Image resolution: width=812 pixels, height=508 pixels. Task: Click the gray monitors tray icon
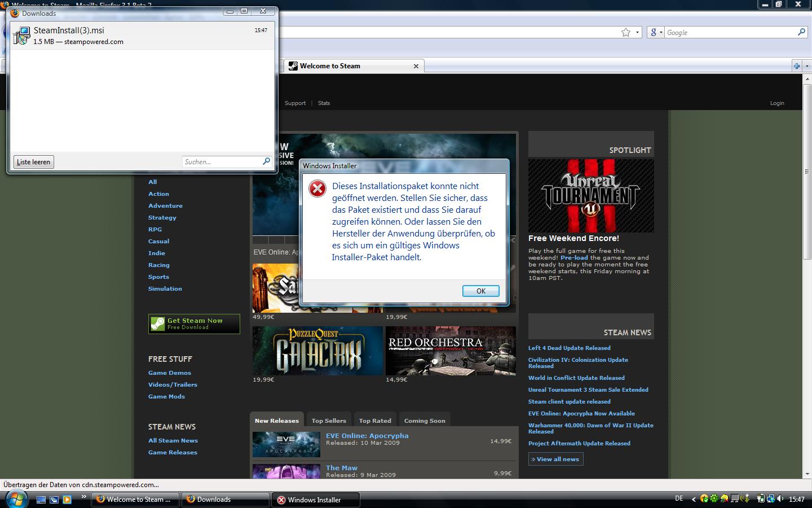[734, 499]
